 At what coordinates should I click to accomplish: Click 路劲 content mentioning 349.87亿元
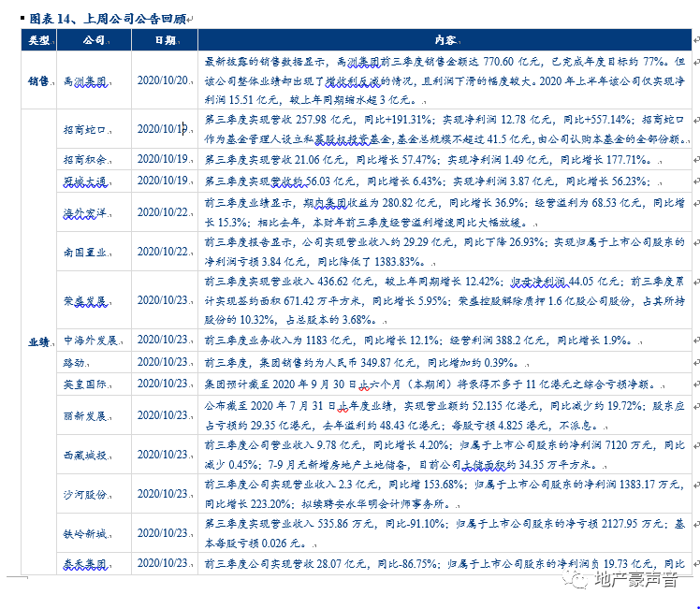(x=364, y=362)
